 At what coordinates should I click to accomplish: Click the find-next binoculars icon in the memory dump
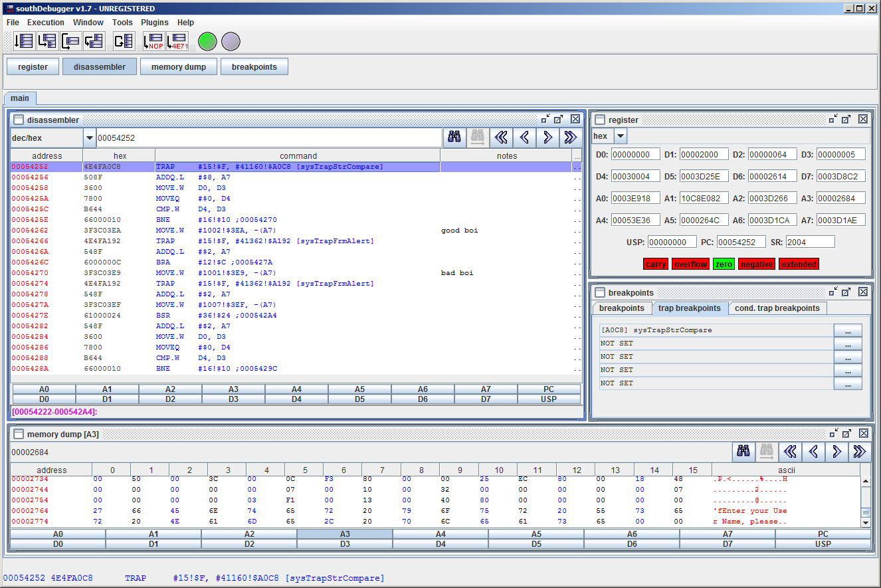coord(767,452)
